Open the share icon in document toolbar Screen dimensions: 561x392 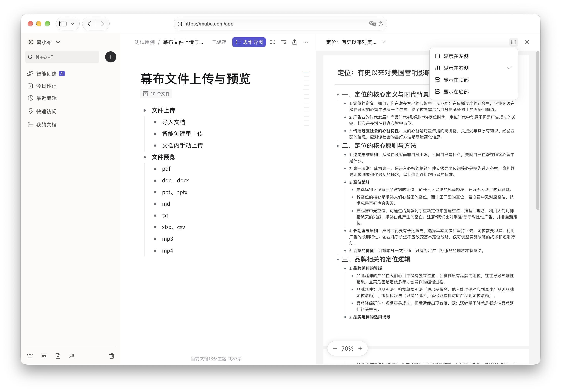point(294,42)
